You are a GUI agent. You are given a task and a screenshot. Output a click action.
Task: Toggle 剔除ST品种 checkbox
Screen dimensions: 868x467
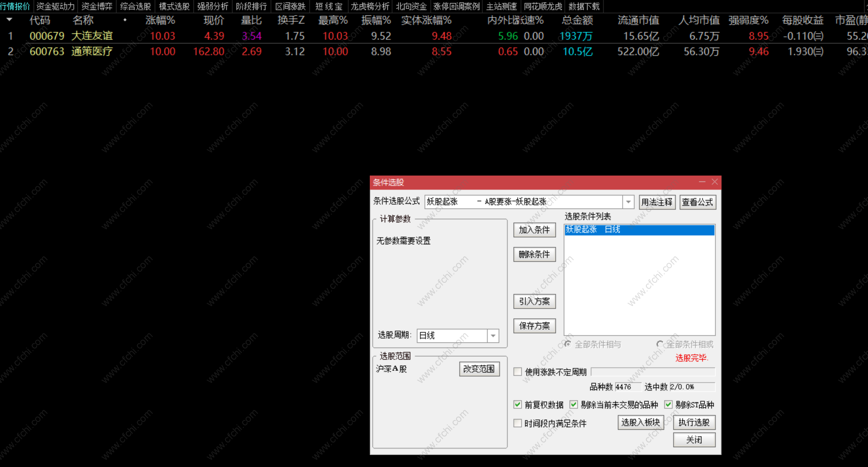point(668,404)
